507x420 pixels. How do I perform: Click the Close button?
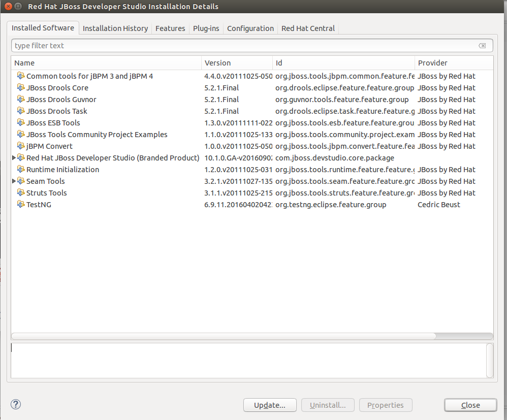[470, 405]
